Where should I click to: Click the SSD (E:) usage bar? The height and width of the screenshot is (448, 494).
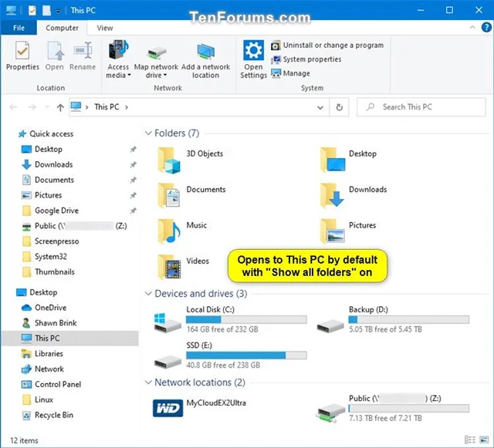point(246,355)
